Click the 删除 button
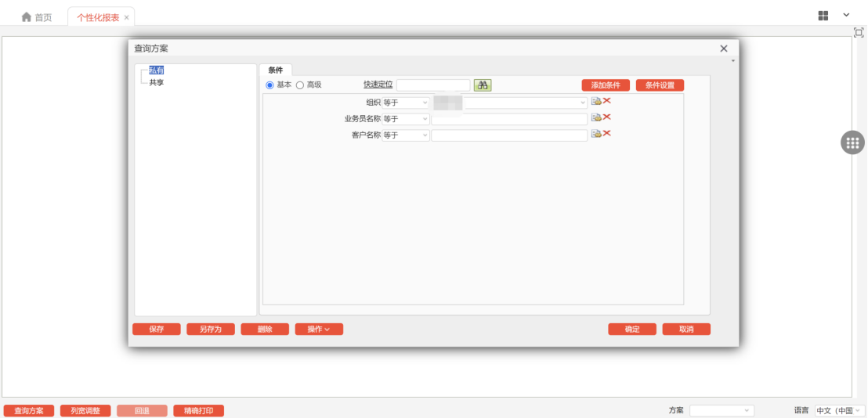 point(265,330)
